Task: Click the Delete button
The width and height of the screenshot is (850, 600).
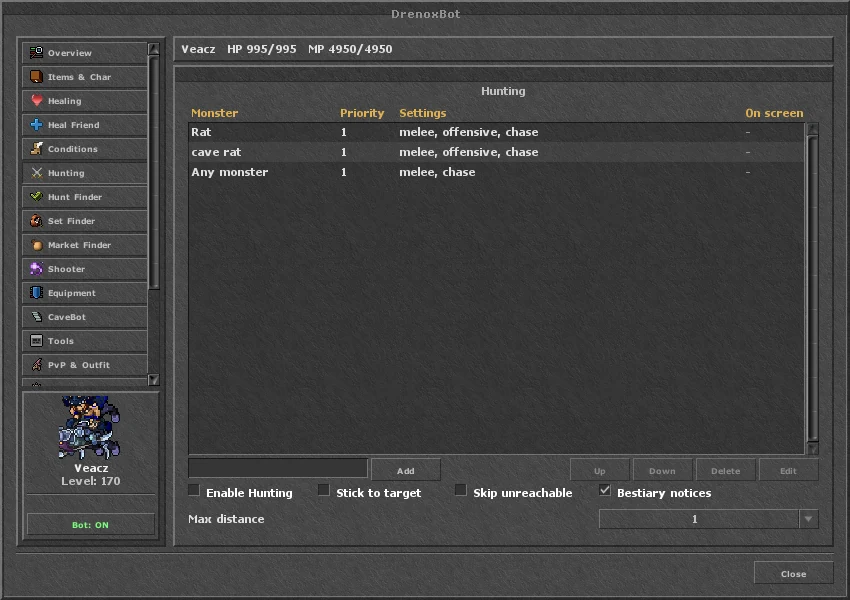Action: pyautogui.click(x=725, y=470)
